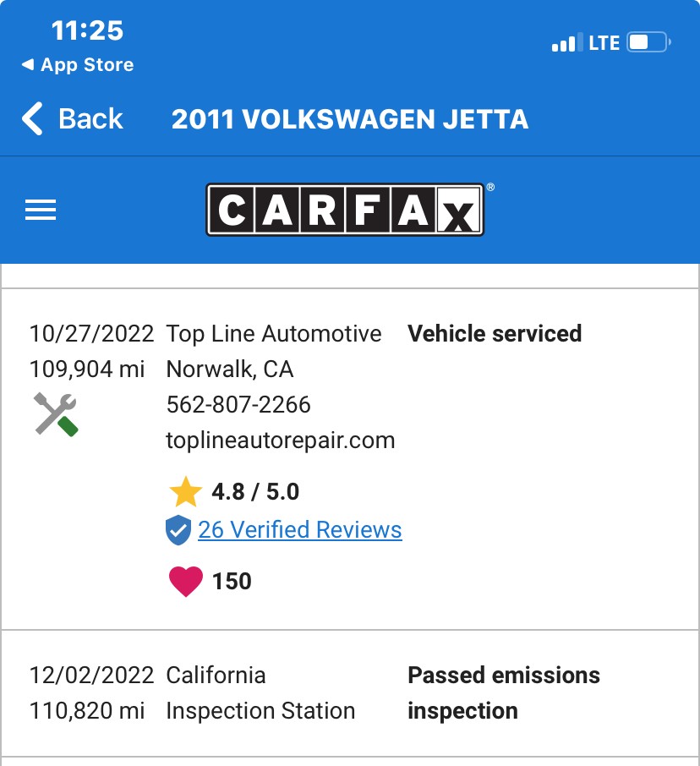Viewport: 700px width, 766px height.
Task: Tap the wrench and screwdriver service icon
Action: tap(56, 414)
